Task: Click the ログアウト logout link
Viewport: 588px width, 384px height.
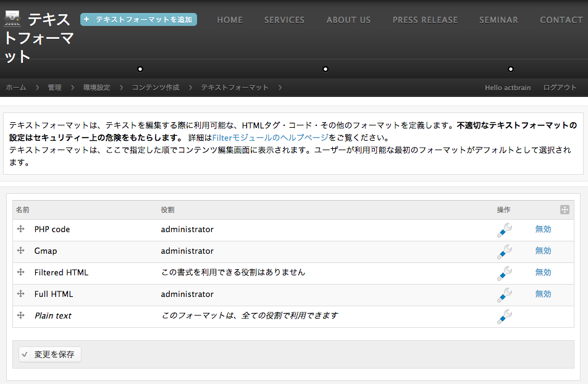Action: pos(560,88)
